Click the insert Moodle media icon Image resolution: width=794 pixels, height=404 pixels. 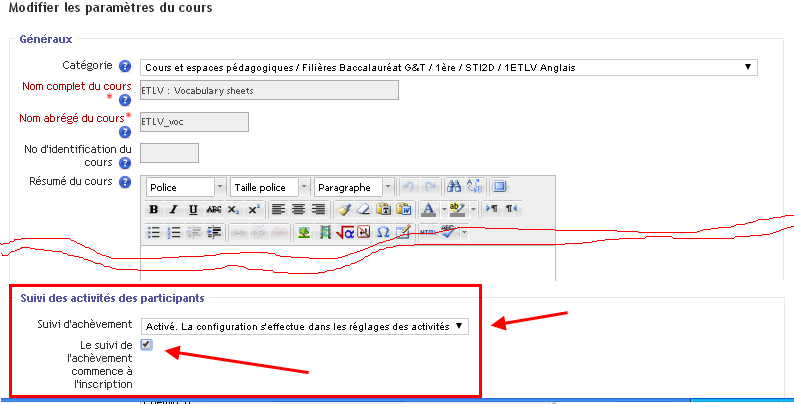[x=325, y=232]
